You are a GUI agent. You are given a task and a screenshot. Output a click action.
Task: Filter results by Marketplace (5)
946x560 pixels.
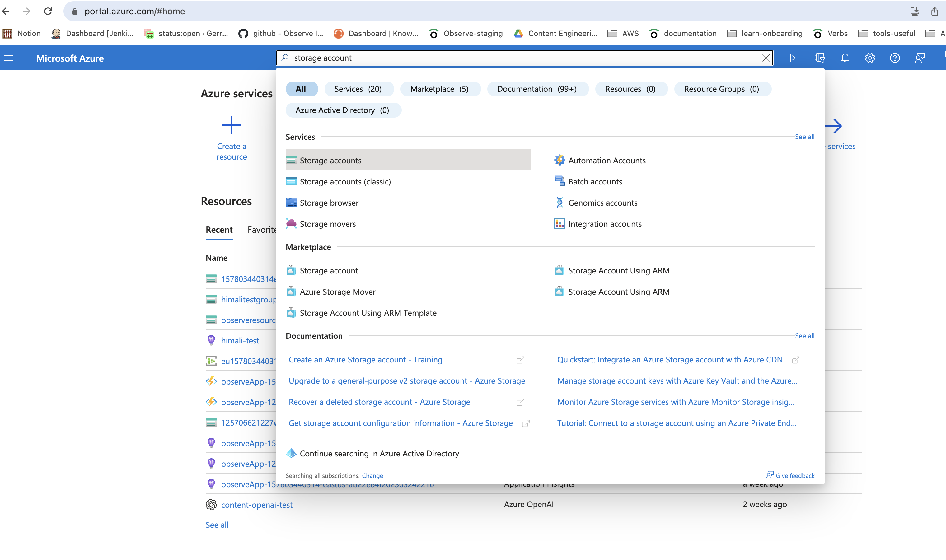[x=439, y=89]
